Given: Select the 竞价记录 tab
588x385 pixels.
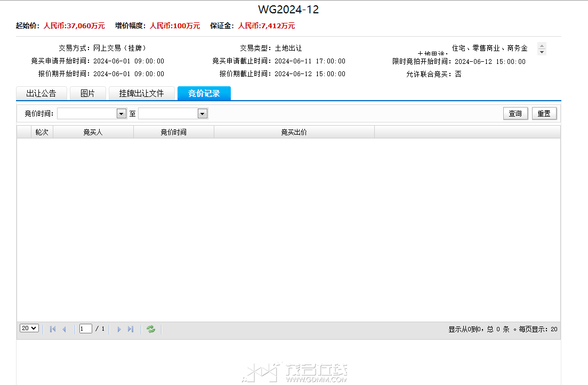Looking at the screenshot, I should tap(204, 93).
